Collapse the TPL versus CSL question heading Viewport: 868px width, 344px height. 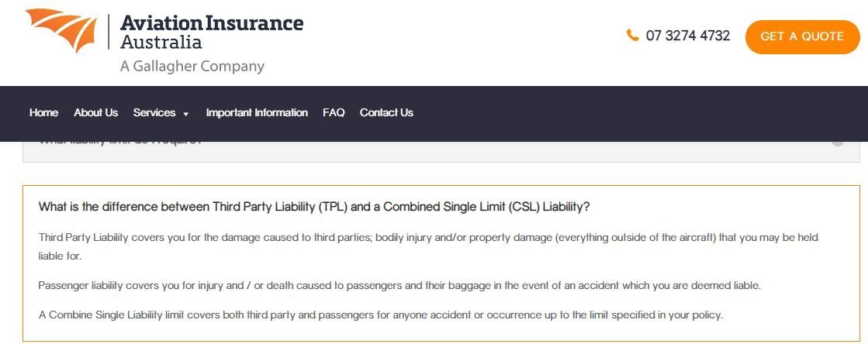point(314,207)
